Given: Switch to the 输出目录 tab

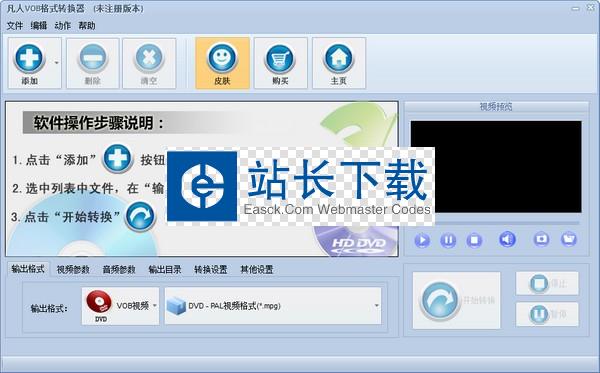Looking at the screenshot, I should tap(165, 269).
